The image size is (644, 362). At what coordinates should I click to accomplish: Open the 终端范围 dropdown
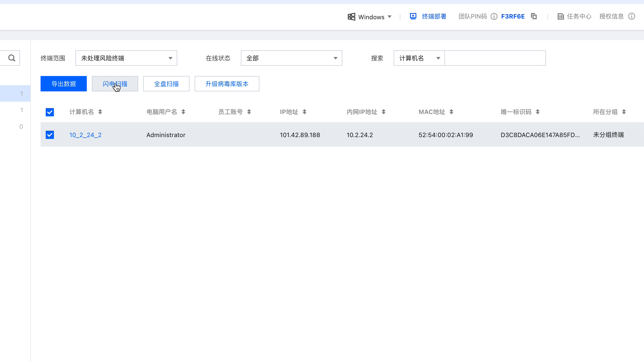[126, 58]
